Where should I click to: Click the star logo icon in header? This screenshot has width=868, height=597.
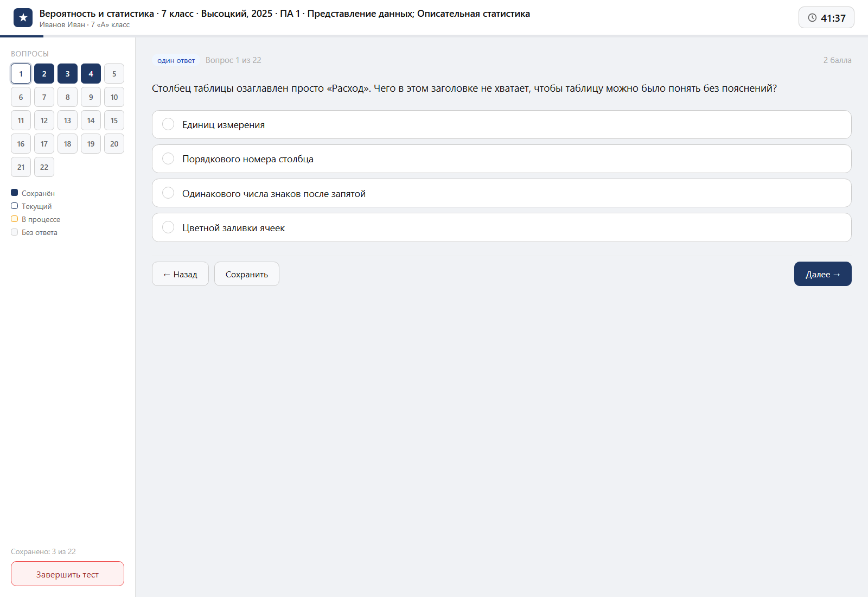(23, 18)
